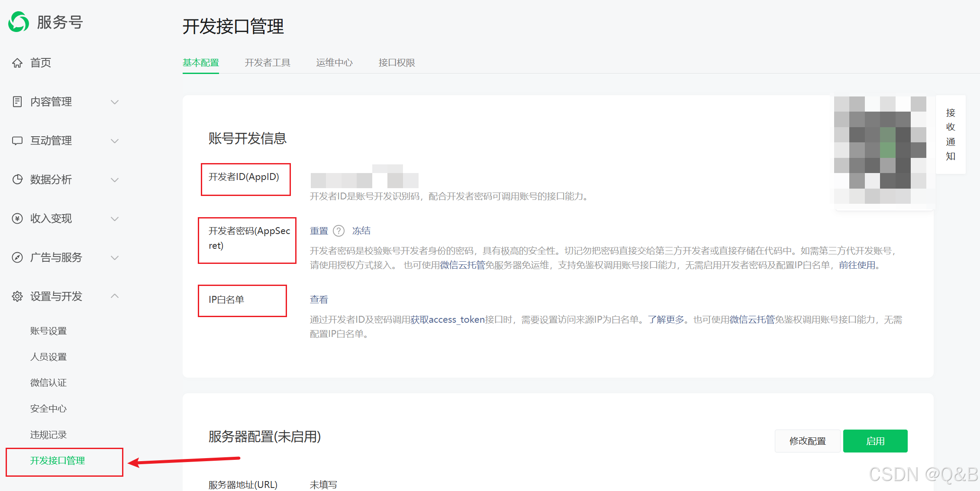The image size is (980, 491).
Task: Click the chat bubble icon for 互动管理
Action: point(17,141)
